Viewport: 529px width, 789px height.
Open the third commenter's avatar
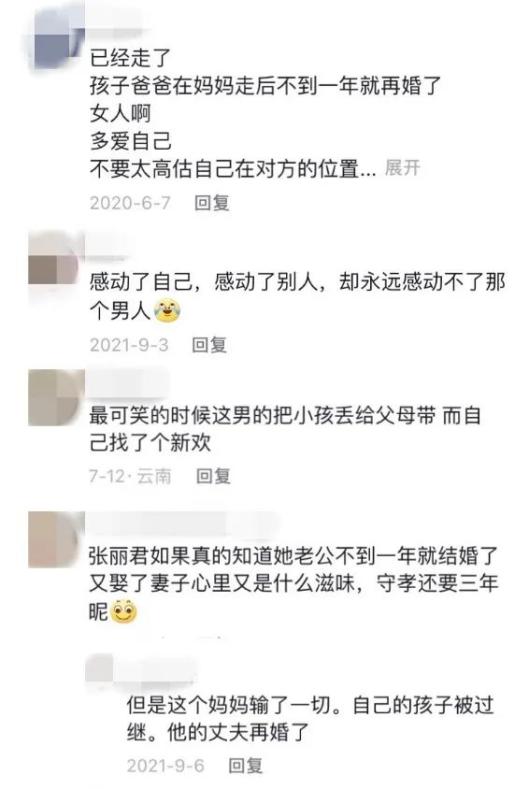(x=54, y=398)
